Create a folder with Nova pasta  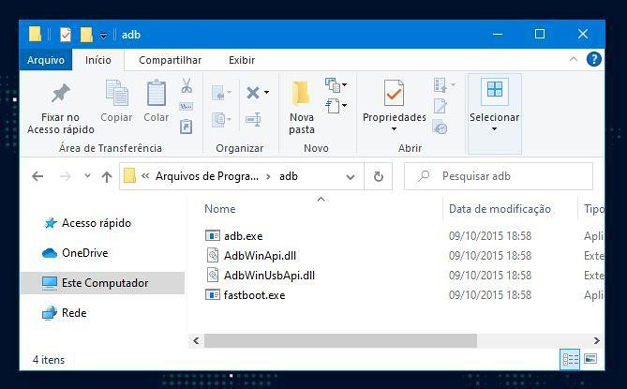[302, 107]
